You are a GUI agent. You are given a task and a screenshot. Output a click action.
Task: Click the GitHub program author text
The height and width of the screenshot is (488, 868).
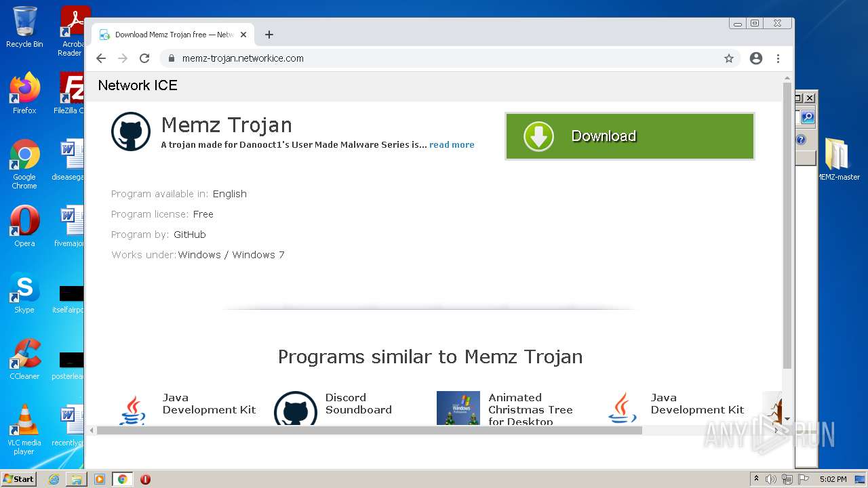[190, 235]
